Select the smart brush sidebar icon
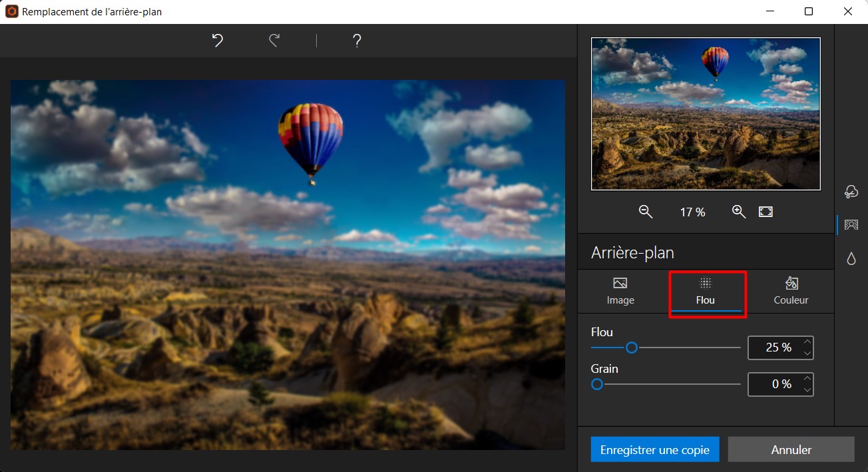Screen dimensions: 868x472 (x=851, y=191)
